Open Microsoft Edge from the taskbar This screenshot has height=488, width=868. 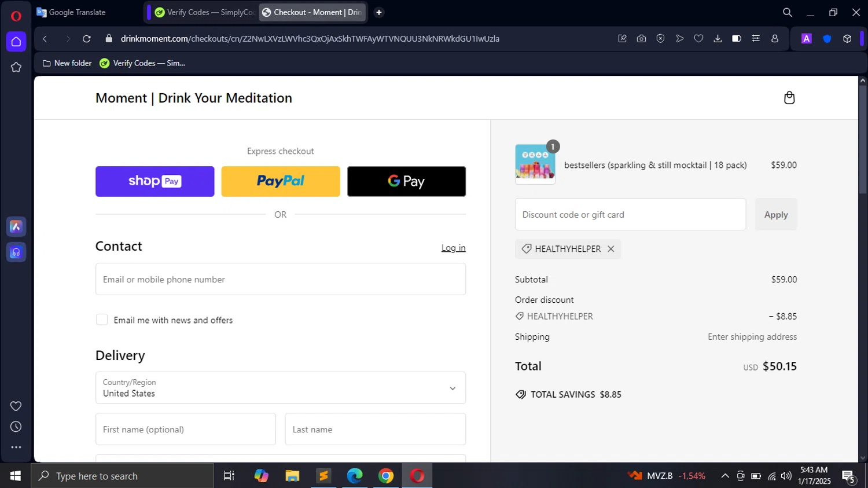(355, 476)
